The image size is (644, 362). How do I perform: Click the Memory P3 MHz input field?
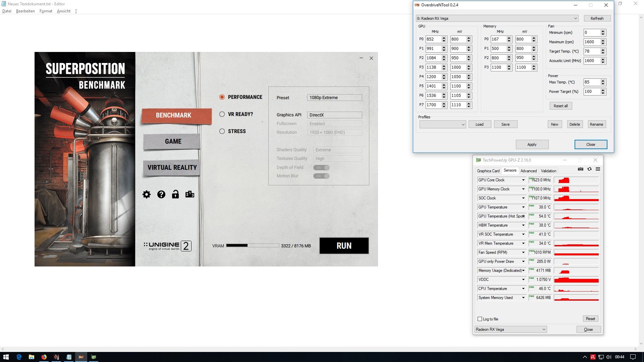(499, 67)
